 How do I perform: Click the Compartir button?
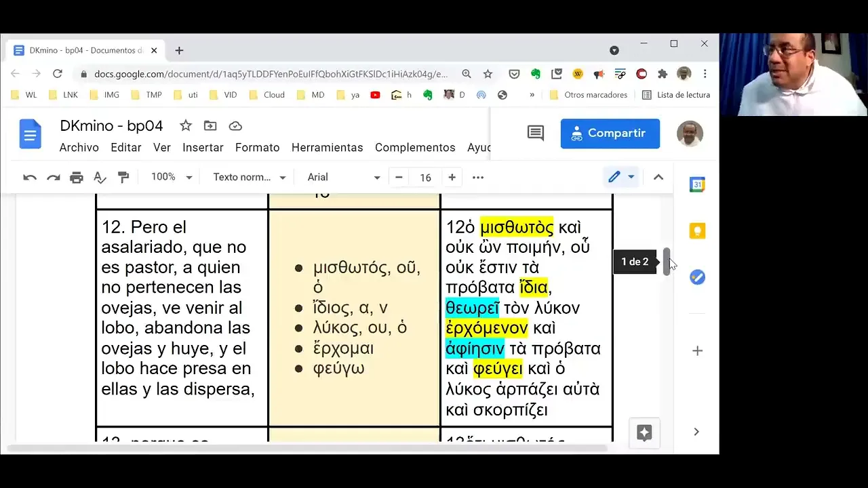tap(610, 134)
